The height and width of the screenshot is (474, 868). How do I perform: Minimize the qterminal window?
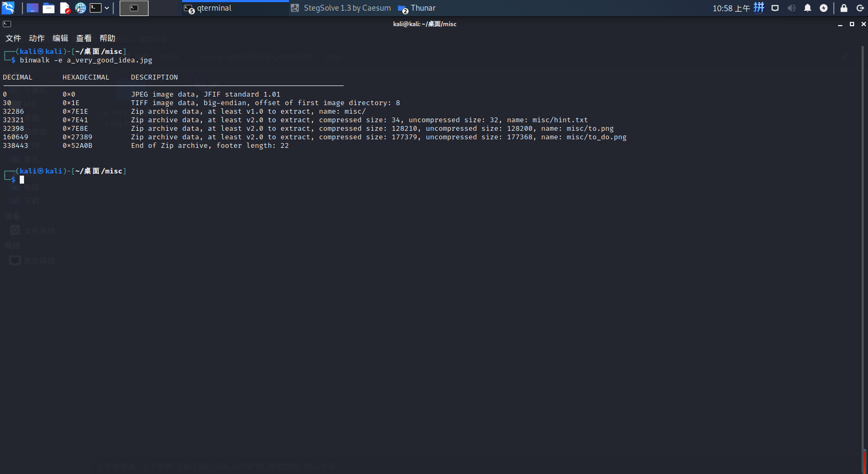(840, 24)
